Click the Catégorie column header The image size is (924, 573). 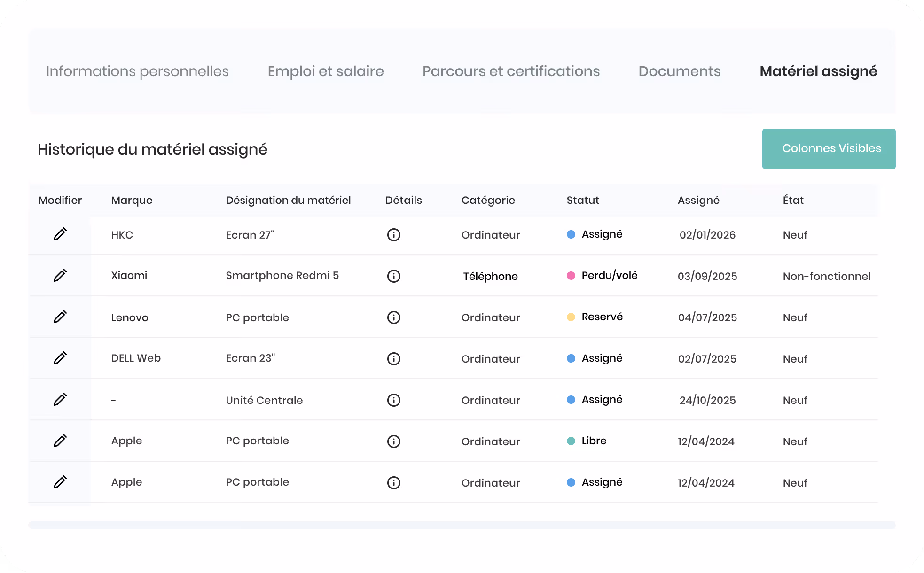488,201
